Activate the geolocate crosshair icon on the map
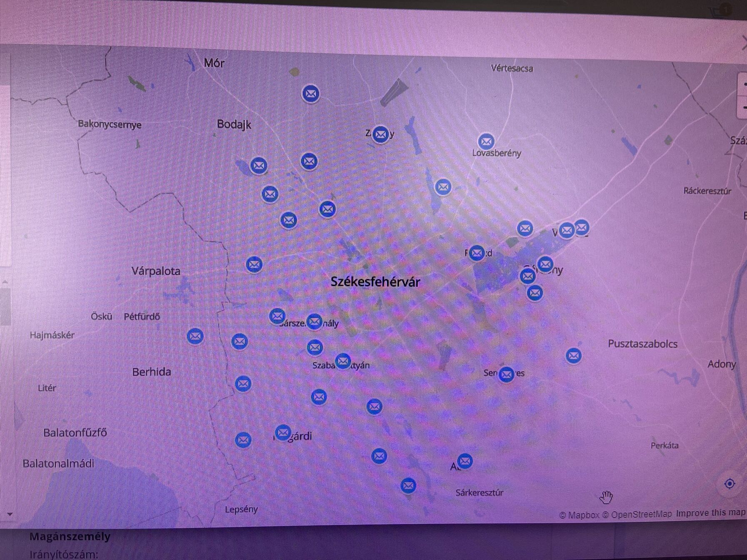The width and height of the screenshot is (747, 560). pyautogui.click(x=730, y=484)
